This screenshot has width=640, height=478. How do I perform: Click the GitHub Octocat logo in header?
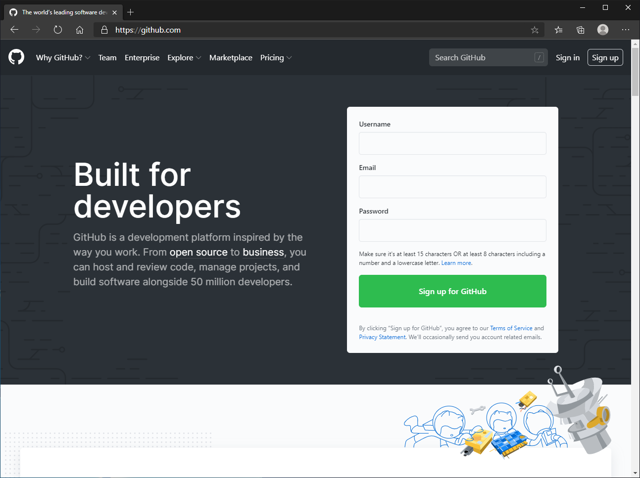pyautogui.click(x=16, y=57)
